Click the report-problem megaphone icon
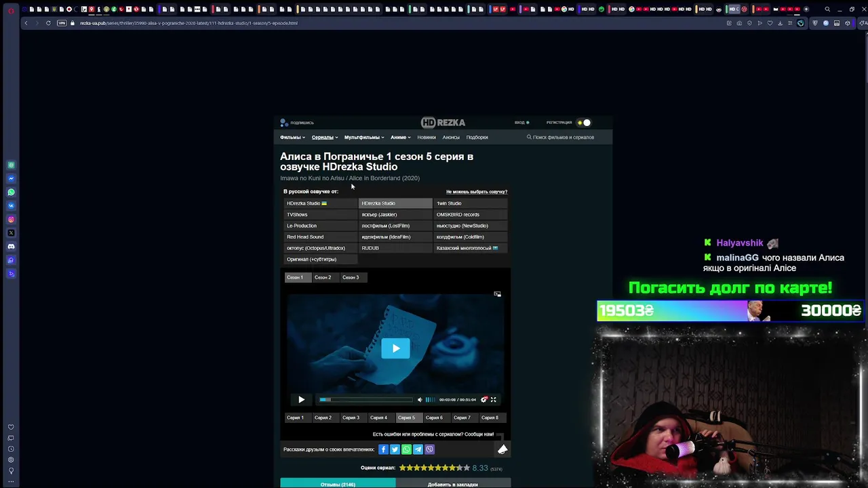The image size is (868, 488). [x=502, y=449]
